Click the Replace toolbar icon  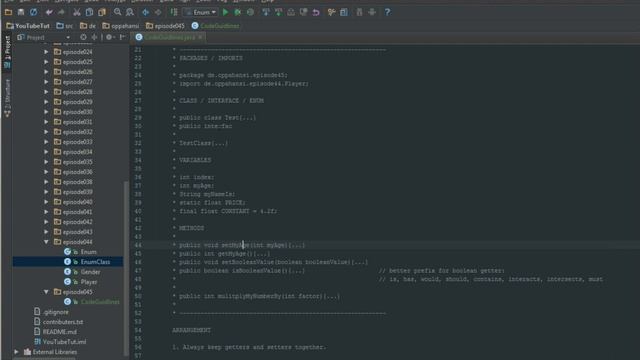click(x=130, y=12)
